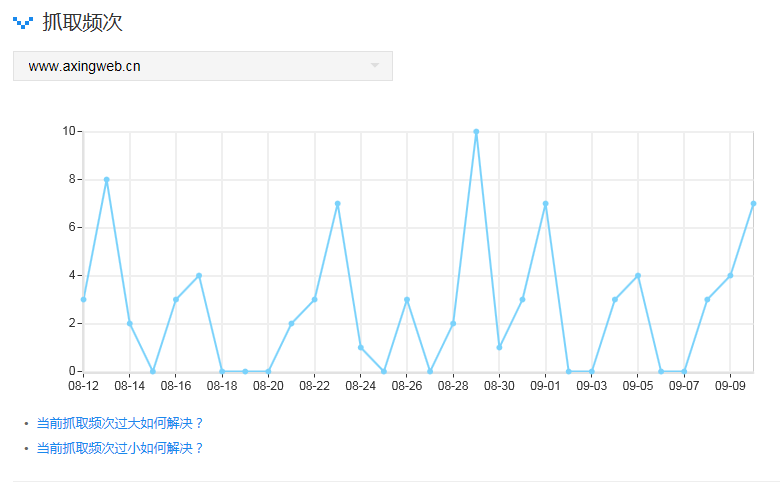Click the peak data point at value 10
This screenshot has width=780, height=494.
(476, 132)
